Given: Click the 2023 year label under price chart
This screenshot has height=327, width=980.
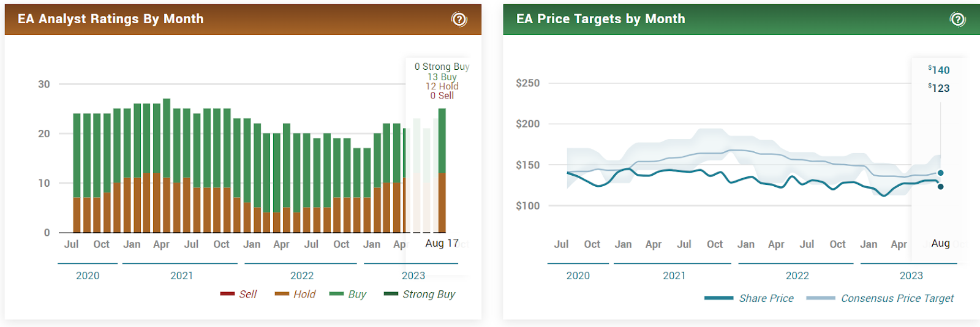Looking at the screenshot, I should [911, 276].
